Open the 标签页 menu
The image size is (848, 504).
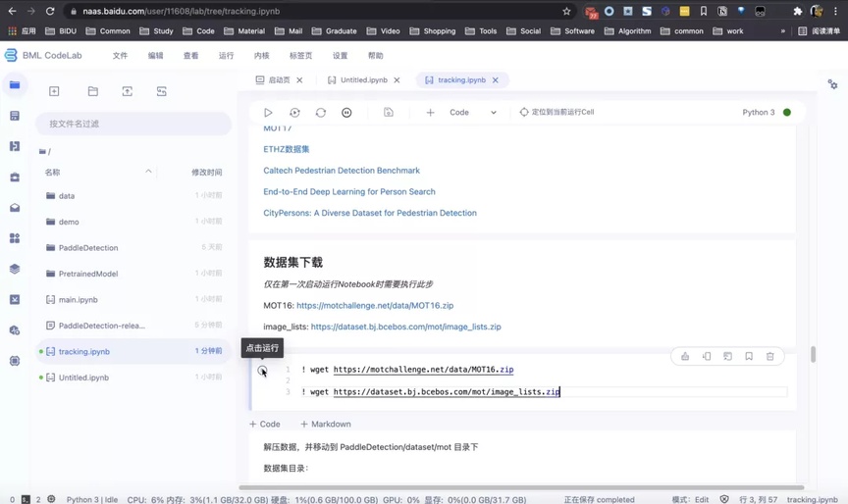300,55
